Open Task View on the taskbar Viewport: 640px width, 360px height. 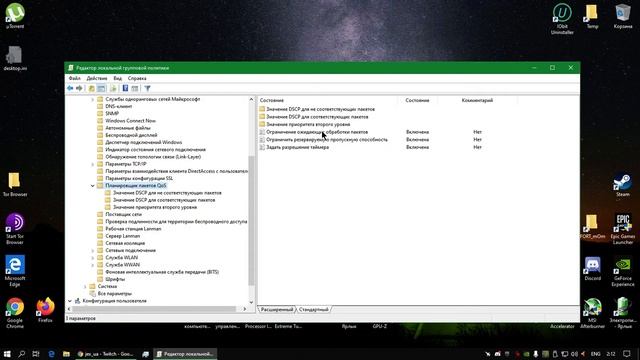click(x=36, y=354)
